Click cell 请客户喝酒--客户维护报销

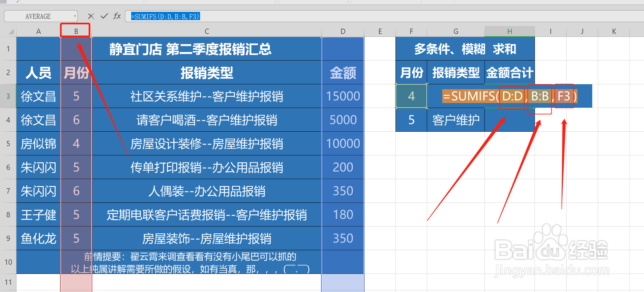207,120
